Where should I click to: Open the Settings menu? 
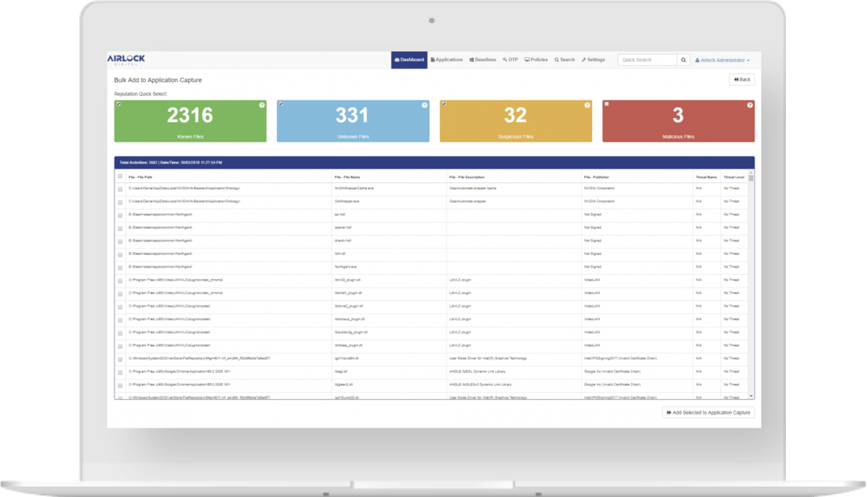593,60
